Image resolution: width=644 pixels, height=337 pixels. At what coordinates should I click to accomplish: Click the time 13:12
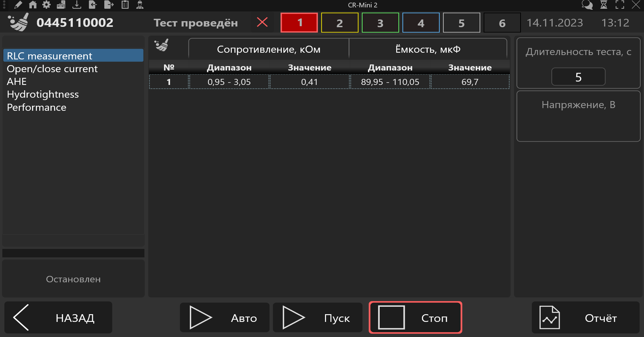[615, 22]
